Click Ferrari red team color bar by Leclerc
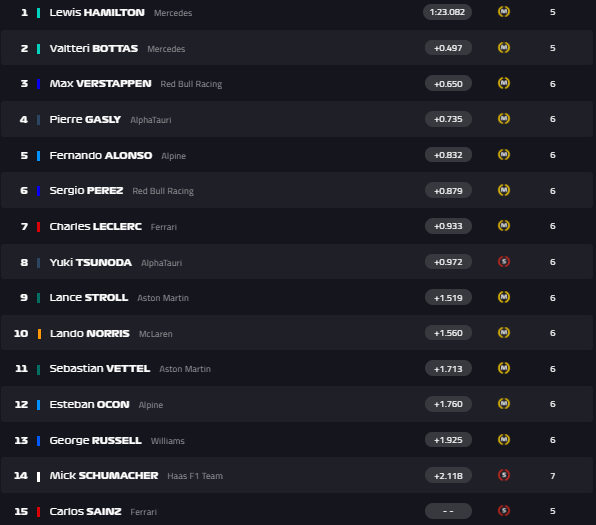596x525 pixels. (x=38, y=227)
